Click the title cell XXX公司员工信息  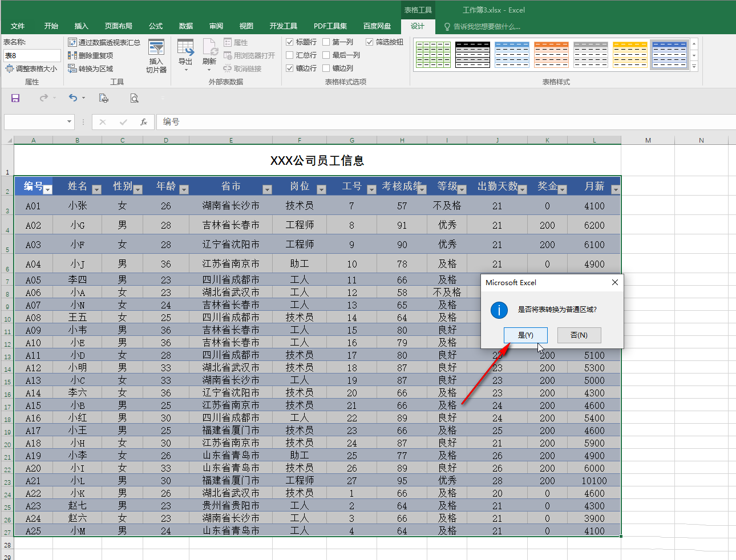click(x=317, y=161)
